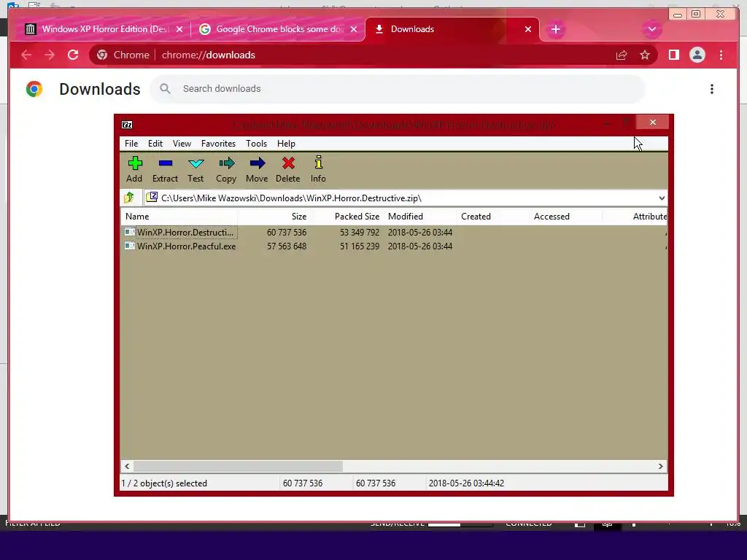Open the Downloads page more actions menu
The image size is (747, 560).
[712, 89]
